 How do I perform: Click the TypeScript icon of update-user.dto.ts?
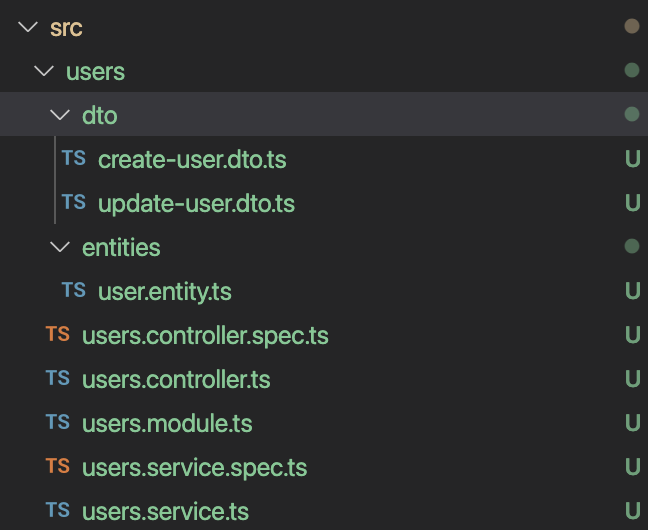pos(74,202)
